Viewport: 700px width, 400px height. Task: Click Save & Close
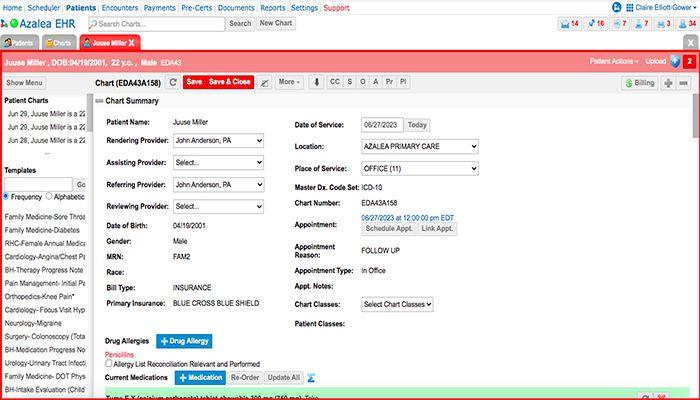click(229, 82)
